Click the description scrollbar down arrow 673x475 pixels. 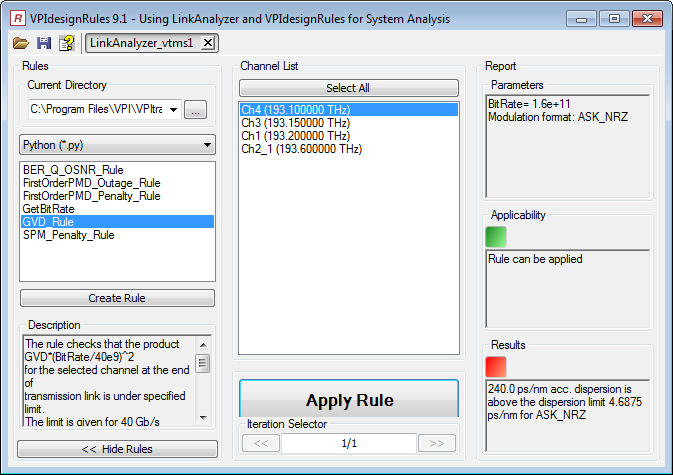tap(203, 418)
